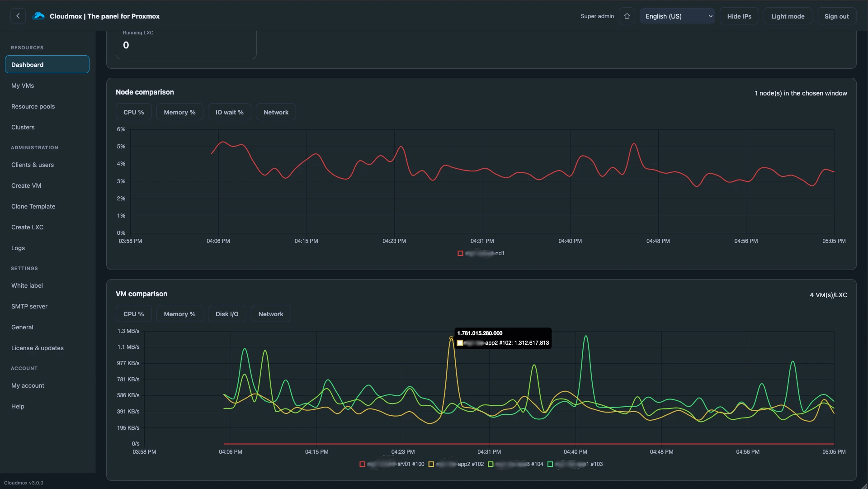Switch to Light mode
The width and height of the screenshot is (868, 489).
click(788, 16)
